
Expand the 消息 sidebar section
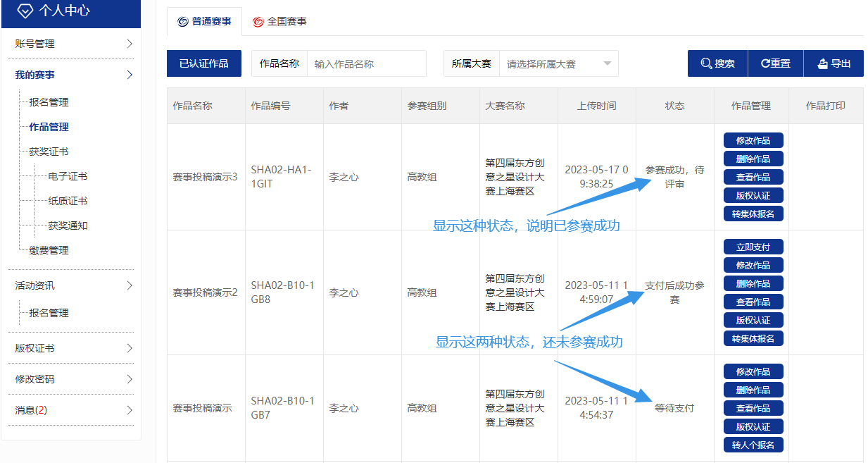click(74, 410)
